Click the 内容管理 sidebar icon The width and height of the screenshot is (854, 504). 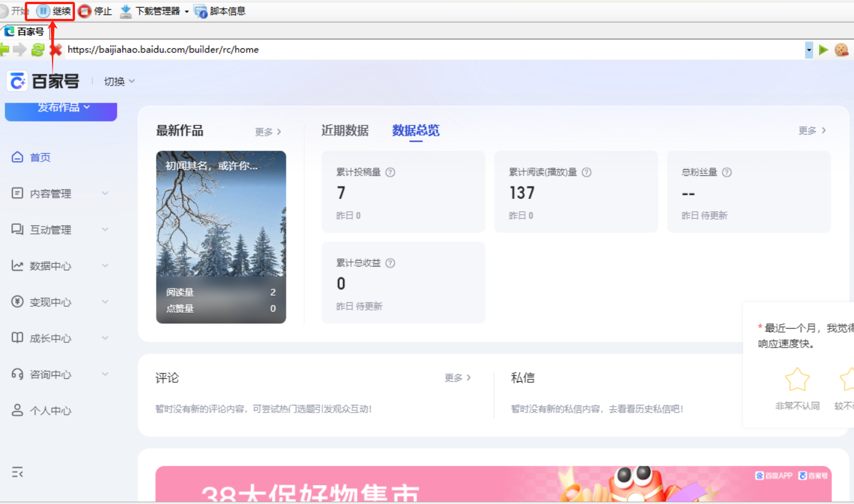coord(17,193)
